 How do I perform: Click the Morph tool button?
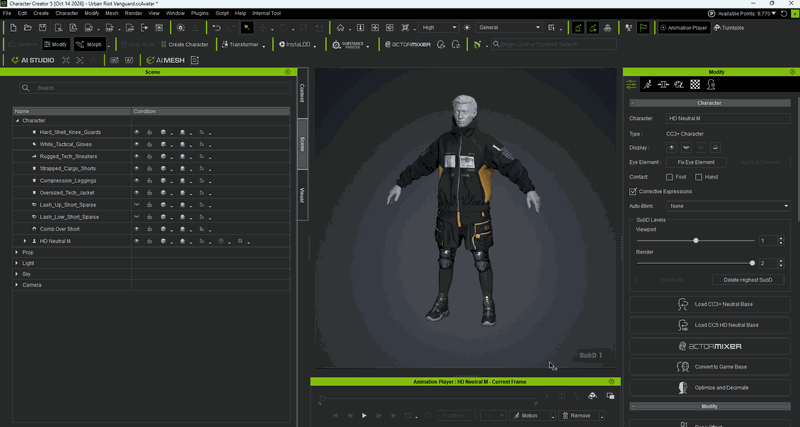(x=90, y=44)
